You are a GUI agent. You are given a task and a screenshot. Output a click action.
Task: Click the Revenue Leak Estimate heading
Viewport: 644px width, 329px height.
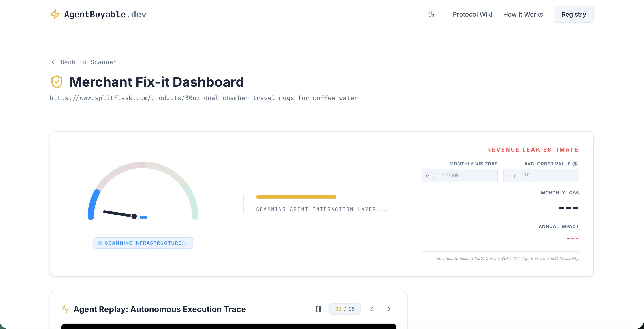click(533, 150)
